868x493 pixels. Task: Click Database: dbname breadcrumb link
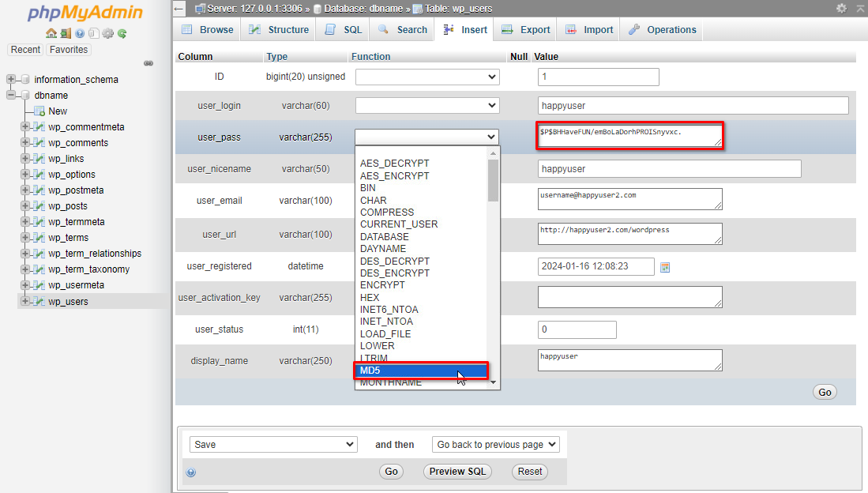point(363,9)
